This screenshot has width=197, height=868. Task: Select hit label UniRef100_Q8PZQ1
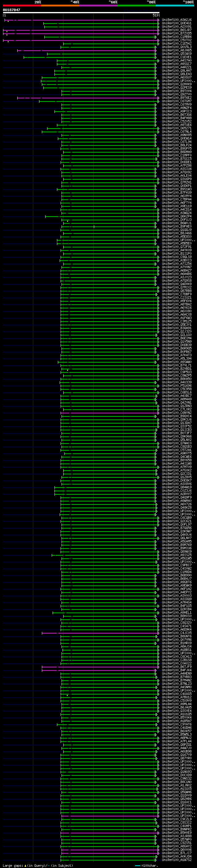(x=176, y=744)
